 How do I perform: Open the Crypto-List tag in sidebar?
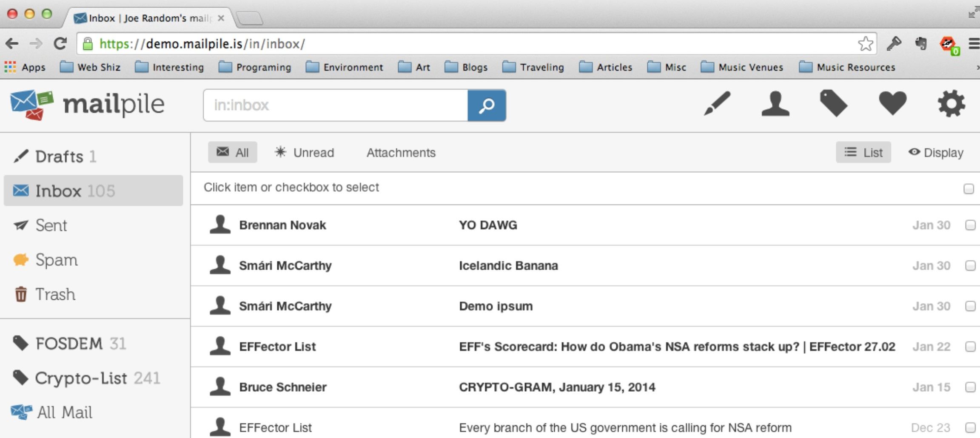(80, 378)
